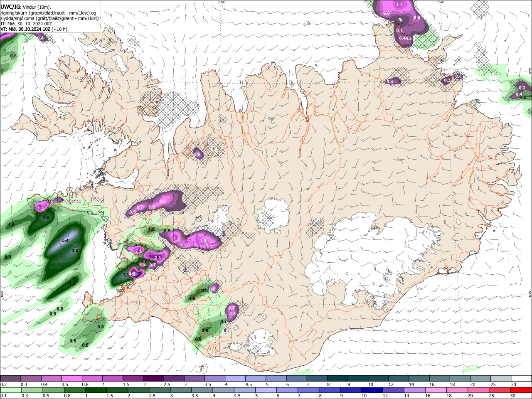This screenshot has width=532, height=399.
Task: Select the black 1.6 label in the green rain streak
Action: (x=72, y=283)
